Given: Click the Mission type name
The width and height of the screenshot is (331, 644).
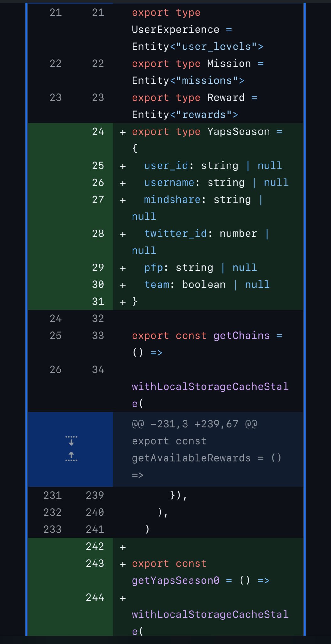Looking at the screenshot, I should coord(229,64).
